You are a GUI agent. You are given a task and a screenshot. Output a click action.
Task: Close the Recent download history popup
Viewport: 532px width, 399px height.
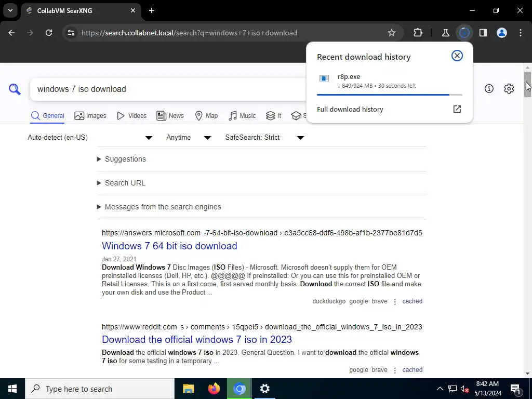coord(457,56)
